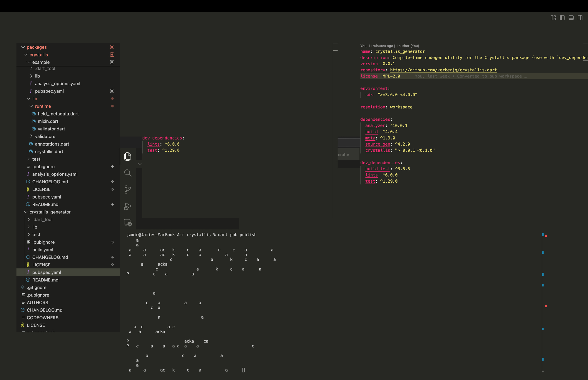This screenshot has height=380, width=588.
Task: Click the source_gen dependency link
Action: tap(377, 144)
